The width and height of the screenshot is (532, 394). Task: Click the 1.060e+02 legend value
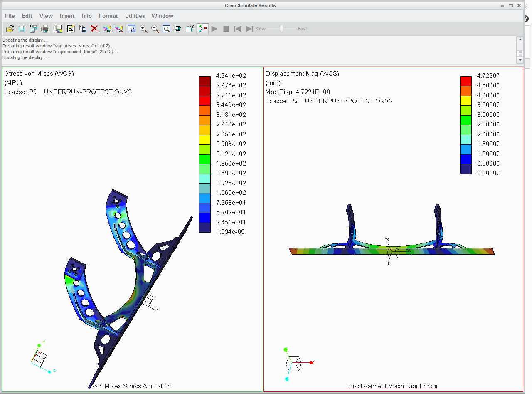[x=231, y=193]
